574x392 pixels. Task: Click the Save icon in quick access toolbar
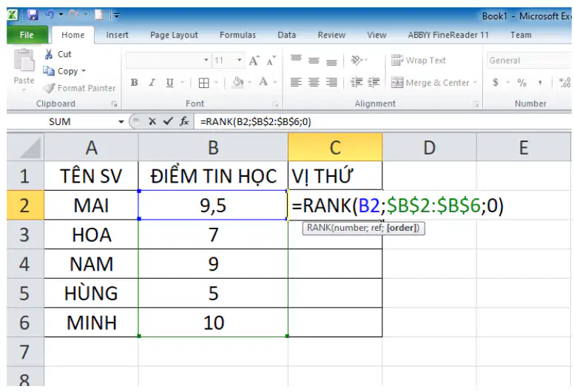33,15
